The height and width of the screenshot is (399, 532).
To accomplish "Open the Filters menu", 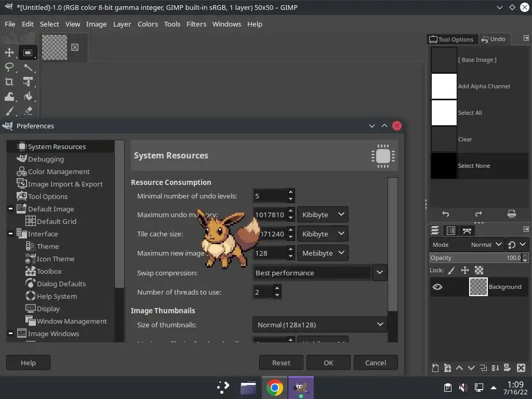I will pyautogui.click(x=196, y=24).
